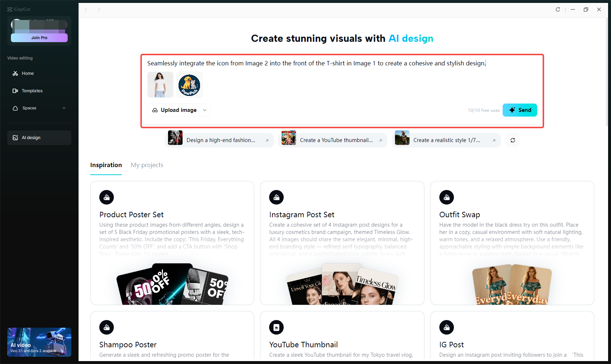
Task: Click the Spaces cloud icon
Action: pos(15,108)
